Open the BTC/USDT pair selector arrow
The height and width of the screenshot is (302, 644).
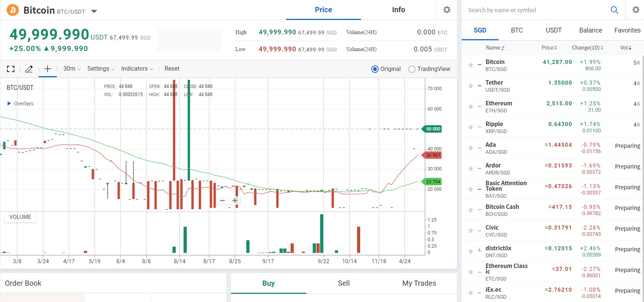[94, 11]
